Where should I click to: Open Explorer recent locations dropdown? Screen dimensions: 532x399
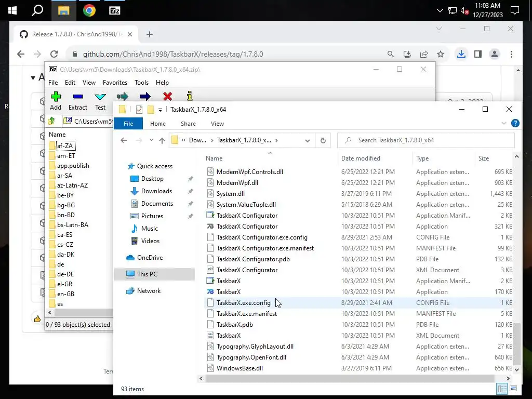click(x=151, y=140)
